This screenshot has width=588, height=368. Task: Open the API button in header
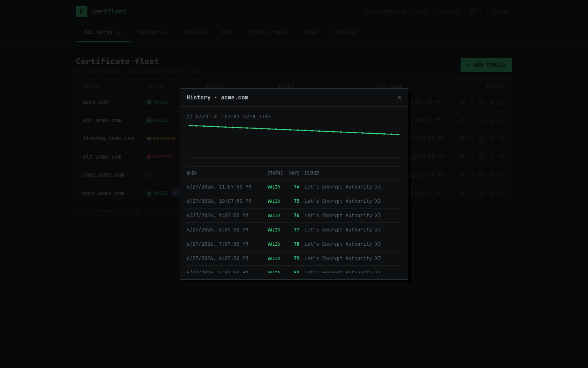474,11
